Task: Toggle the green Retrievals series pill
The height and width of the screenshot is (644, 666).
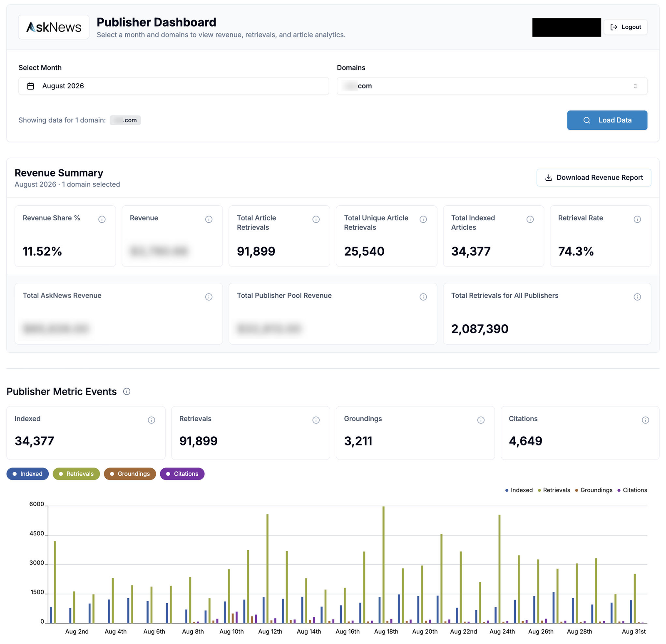Action: point(76,474)
